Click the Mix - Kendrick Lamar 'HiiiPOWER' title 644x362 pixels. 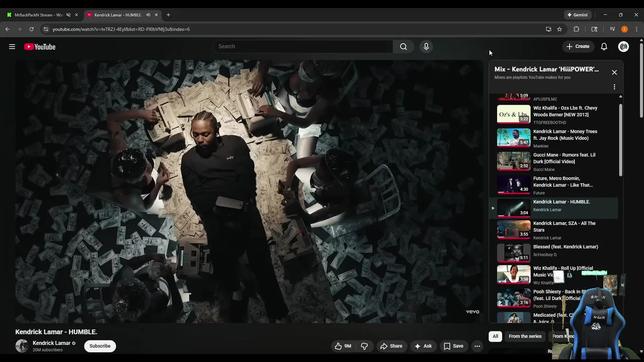546,69
